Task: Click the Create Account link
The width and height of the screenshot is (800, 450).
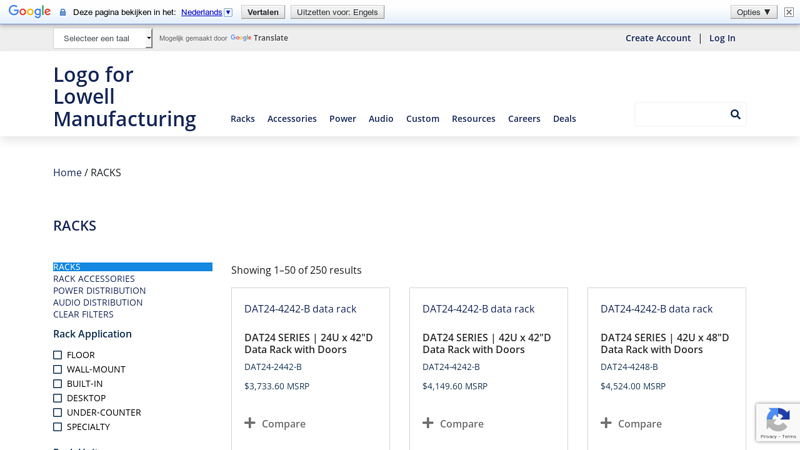Action: pyautogui.click(x=658, y=38)
